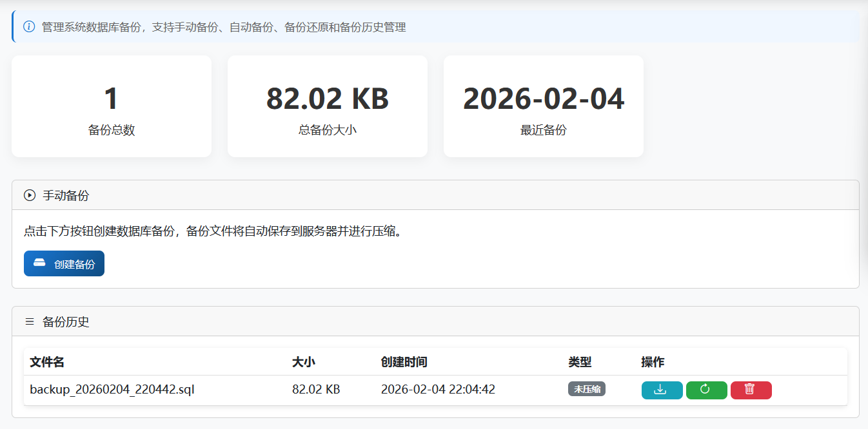Select the backup_20260204_220442.sql file name
The height and width of the screenshot is (429, 868).
click(x=112, y=390)
